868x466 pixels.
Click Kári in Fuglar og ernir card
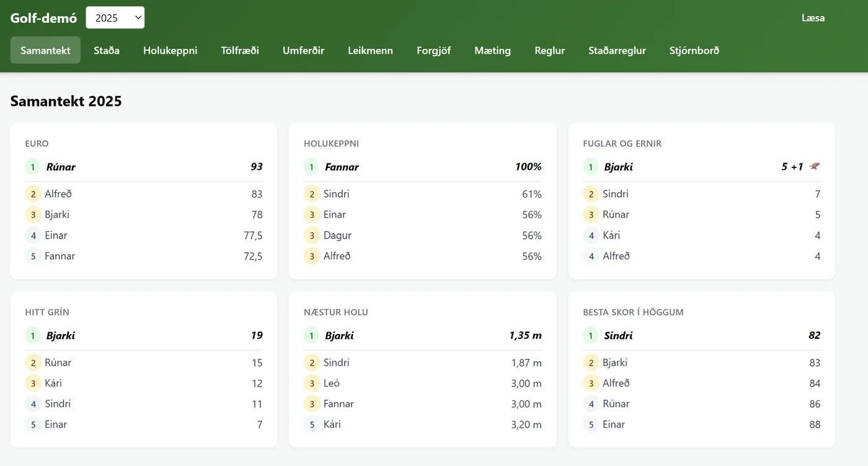[611, 235]
